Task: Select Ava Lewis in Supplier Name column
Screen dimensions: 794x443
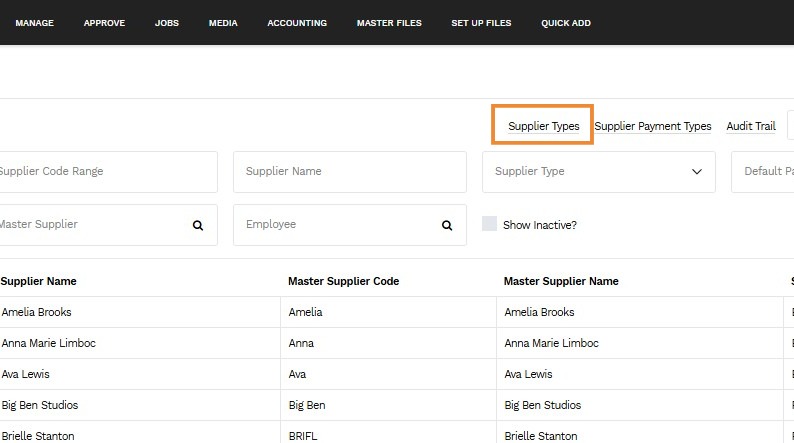Action: click(25, 374)
